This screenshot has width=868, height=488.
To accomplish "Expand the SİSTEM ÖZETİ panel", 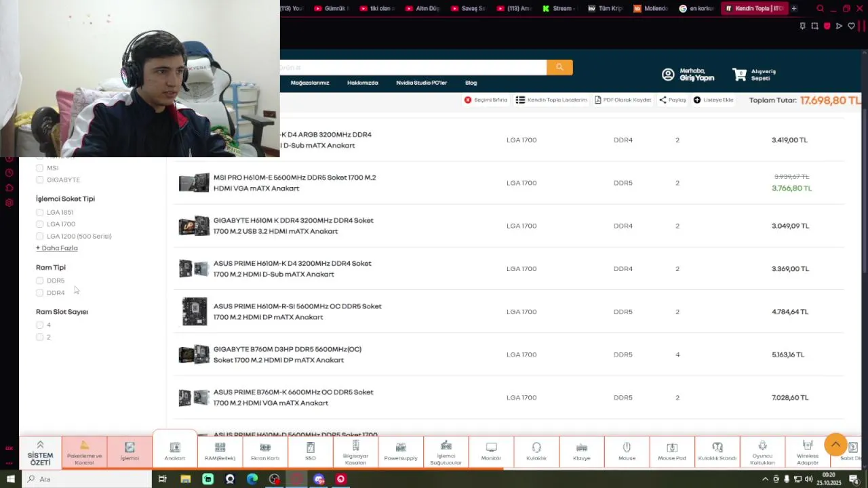I will [40, 452].
